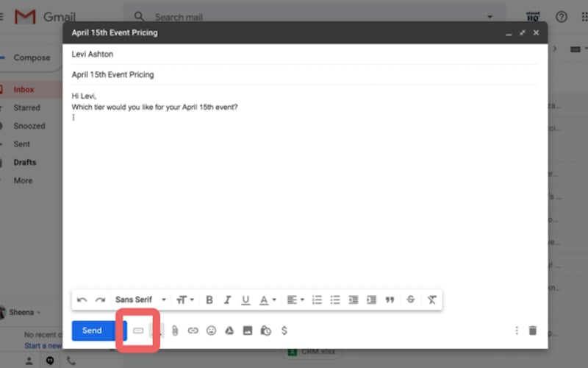Open the CRM.xlsx attachment chip
588x368 pixels.
pyautogui.click(x=312, y=352)
